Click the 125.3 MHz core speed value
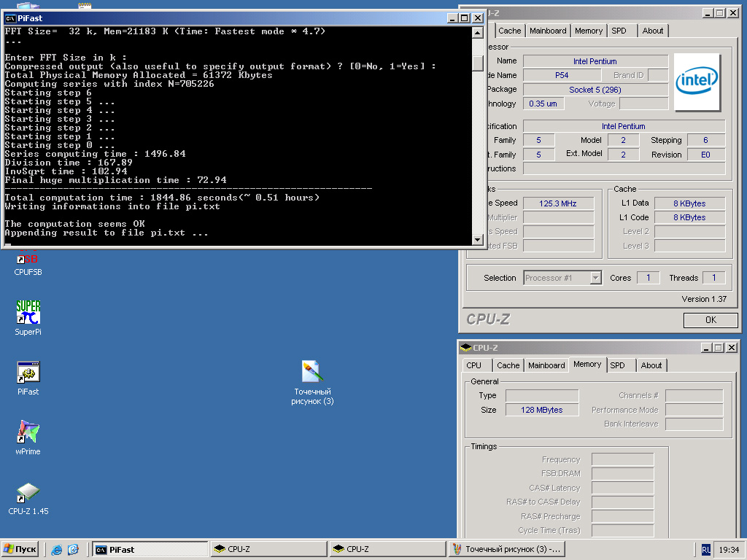 (558, 204)
